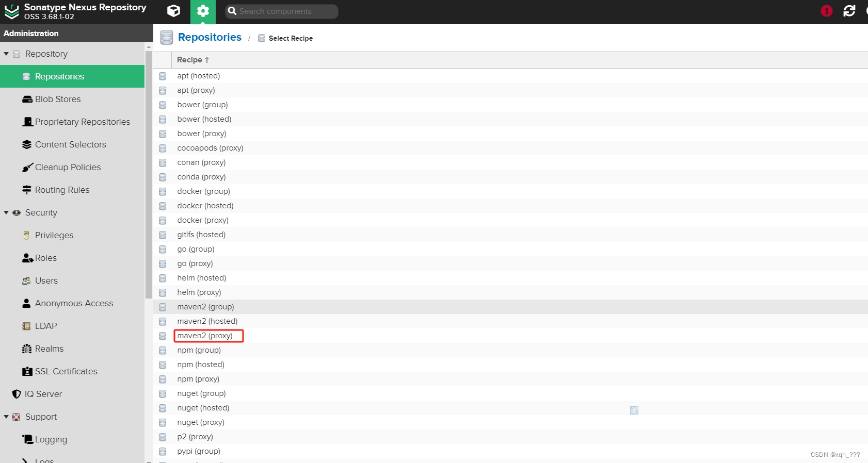868x463 pixels.
Task: Click the Realms icon in the sidebar
Action: [27, 349]
